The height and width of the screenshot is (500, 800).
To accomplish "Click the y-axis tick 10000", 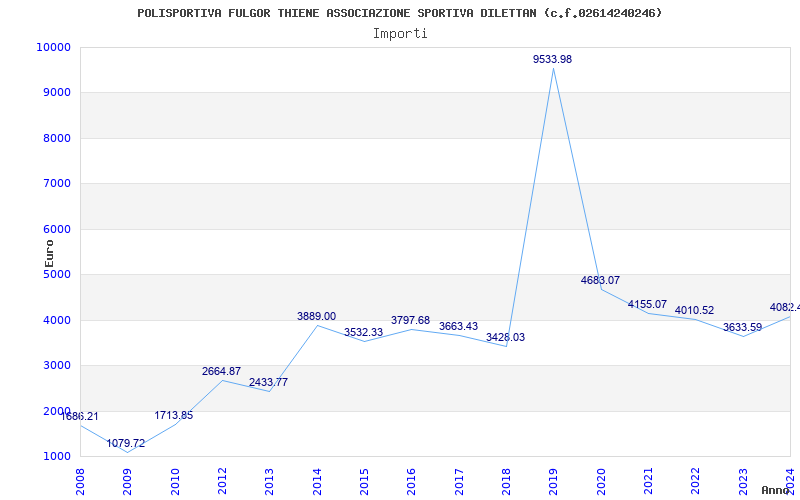I will 54,47.
